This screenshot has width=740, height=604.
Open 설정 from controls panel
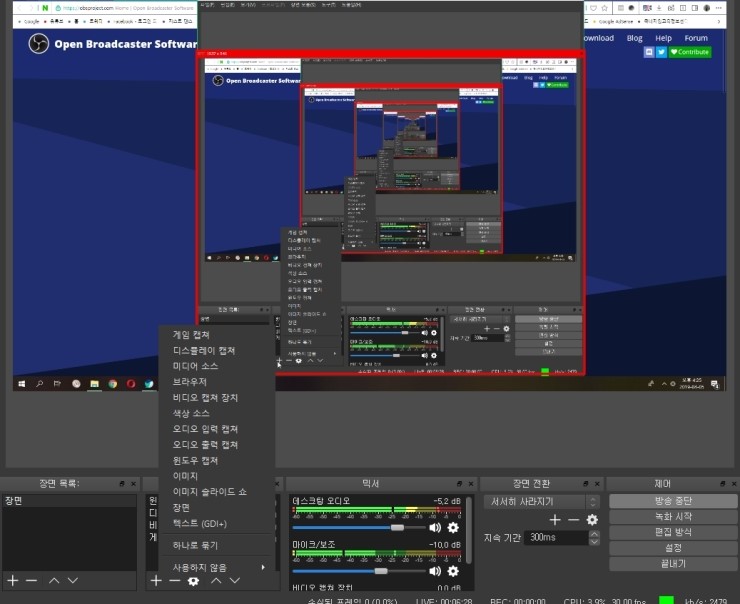(x=673, y=548)
